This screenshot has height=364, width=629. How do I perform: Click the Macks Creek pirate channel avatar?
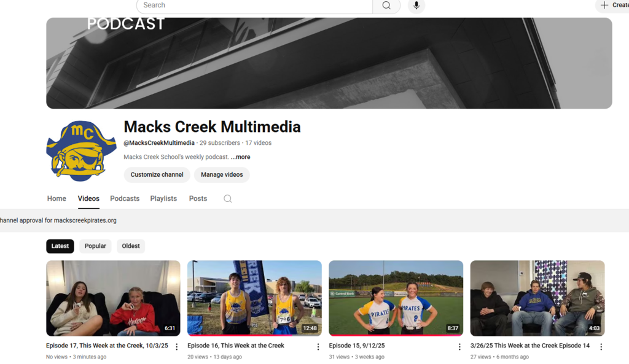pos(81,151)
